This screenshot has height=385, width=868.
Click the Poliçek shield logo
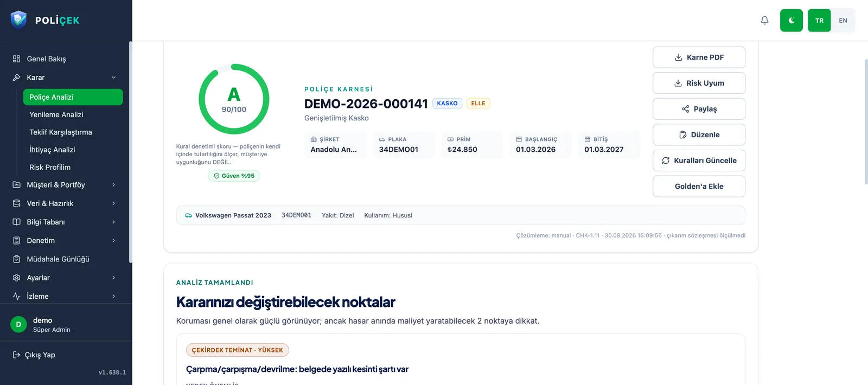18,20
